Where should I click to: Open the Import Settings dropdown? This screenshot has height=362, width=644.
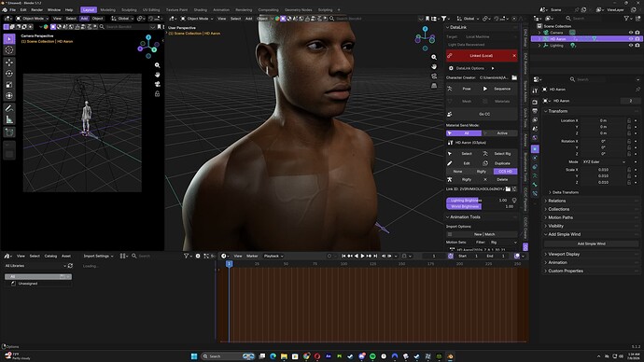pos(98,257)
